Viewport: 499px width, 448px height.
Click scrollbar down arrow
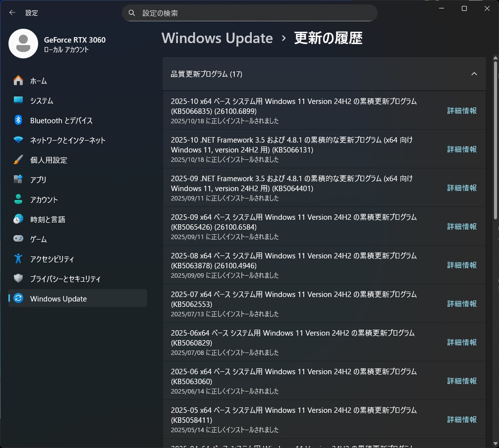tap(496, 444)
